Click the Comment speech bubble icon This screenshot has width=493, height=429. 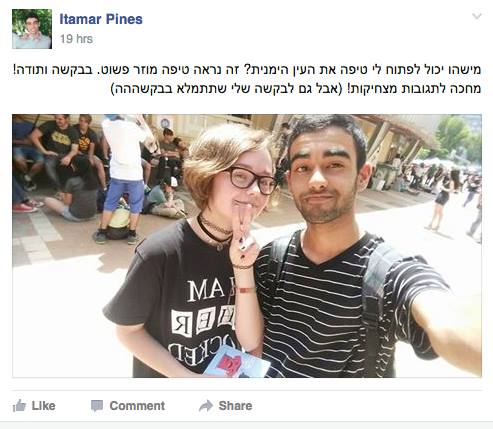(97, 406)
